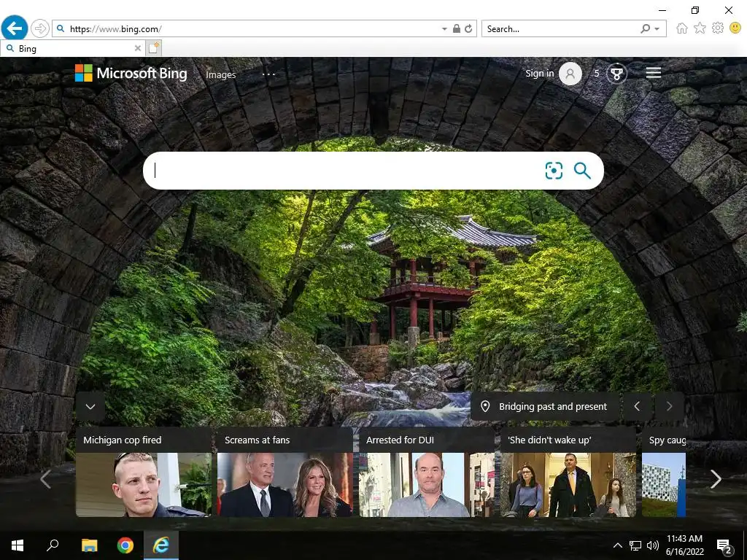
Task: Click the Screams at fans photo
Action: tap(285, 484)
